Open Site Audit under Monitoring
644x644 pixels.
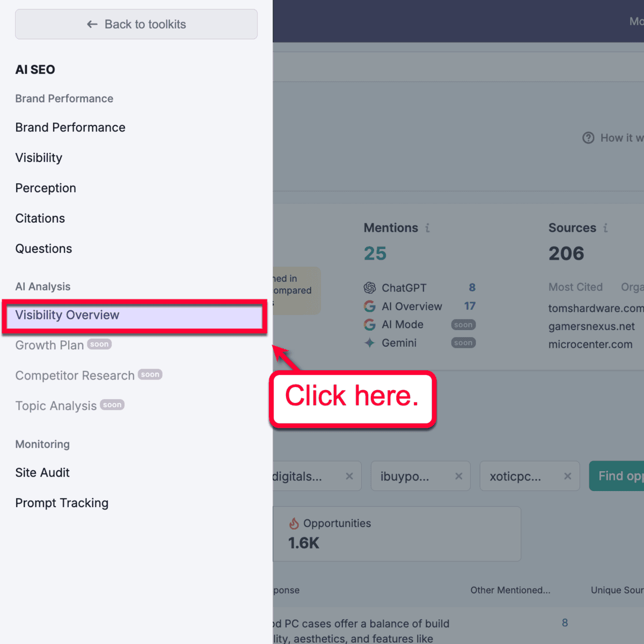coord(42,472)
